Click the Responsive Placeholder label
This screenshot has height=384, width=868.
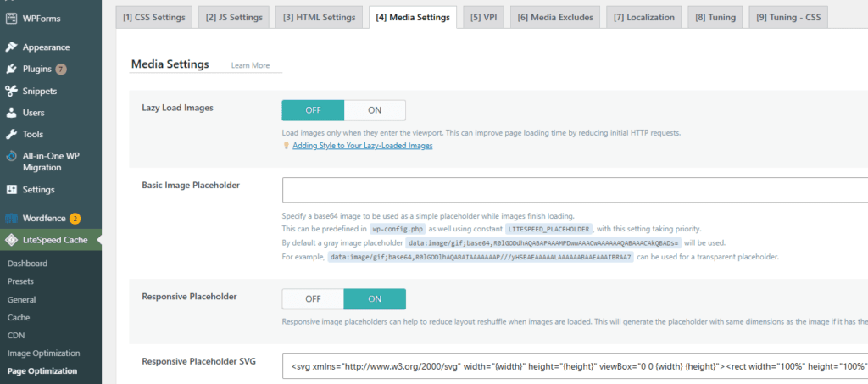(189, 297)
